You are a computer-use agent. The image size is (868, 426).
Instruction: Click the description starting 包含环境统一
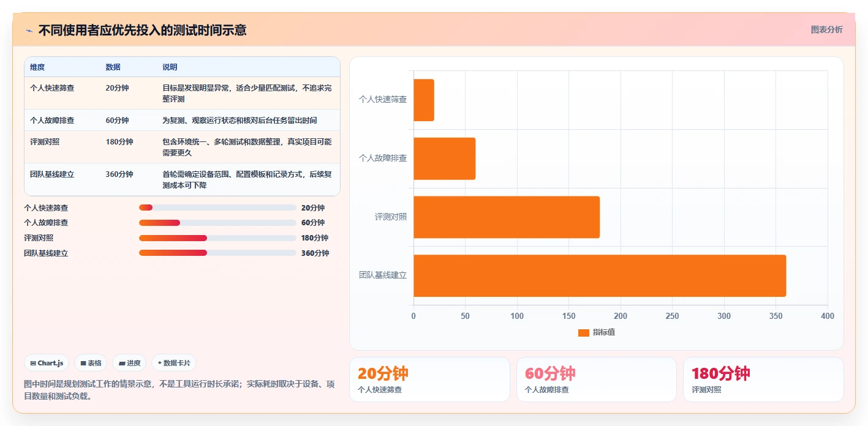[247, 148]
